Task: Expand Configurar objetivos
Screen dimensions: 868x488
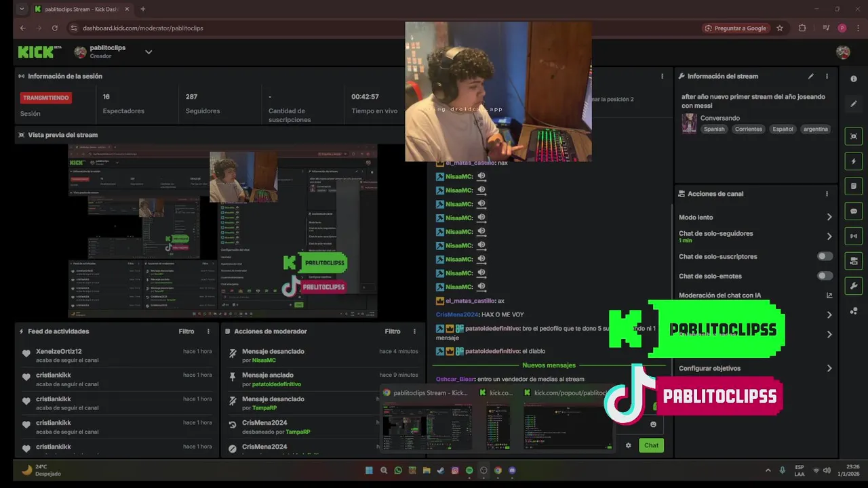Action: (829, 368)
